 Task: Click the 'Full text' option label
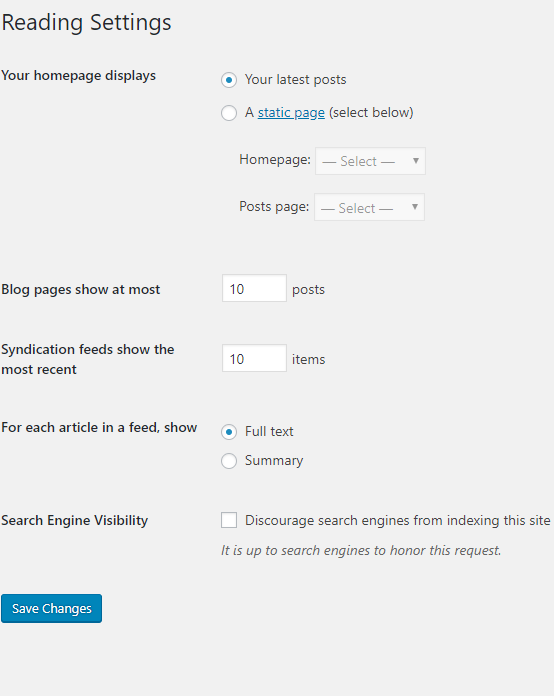click(x=269, y=431)
